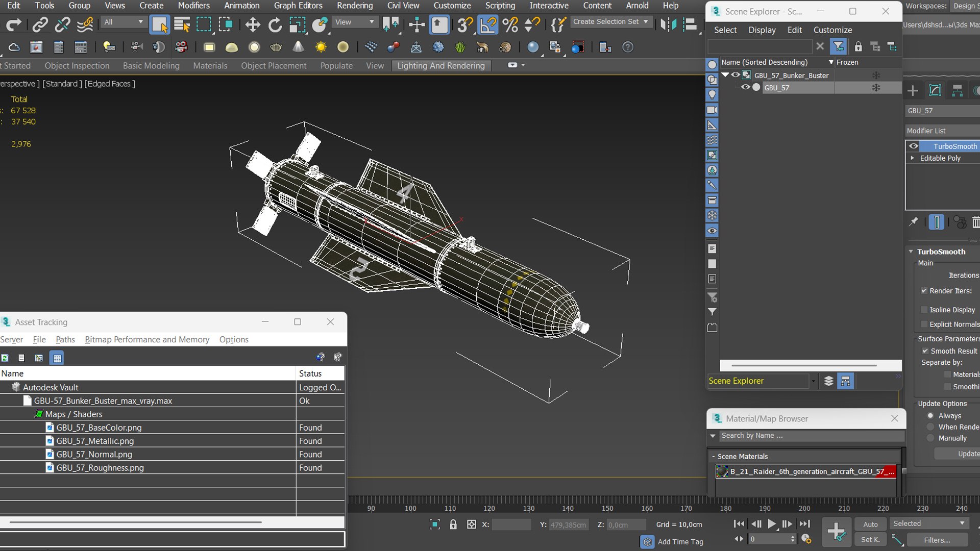The height and width of the screenshot is (551, 980).
Task: Switch to the Object Inspection ribbon tab
Action: click(x=77, y=66)
